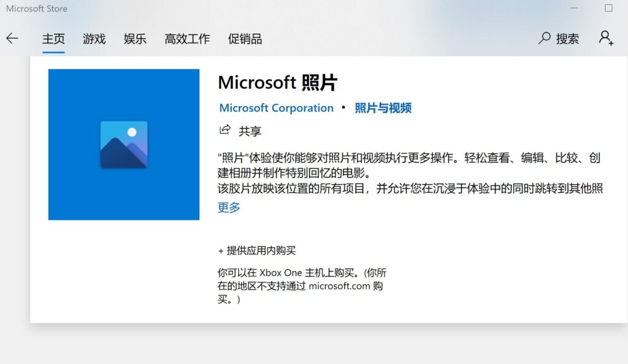Minimize the Microsoft Store window
Viewport: 628px width, 364px height.
click(574, 8)
